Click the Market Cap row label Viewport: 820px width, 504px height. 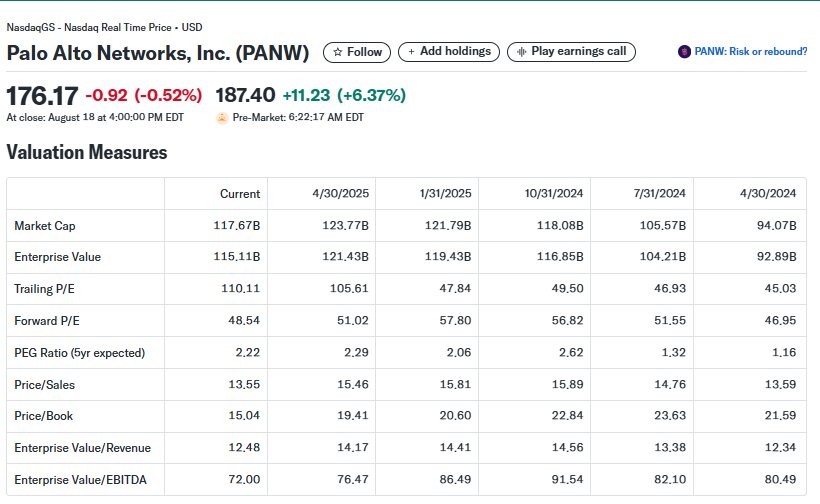click(x=43, y=226)
